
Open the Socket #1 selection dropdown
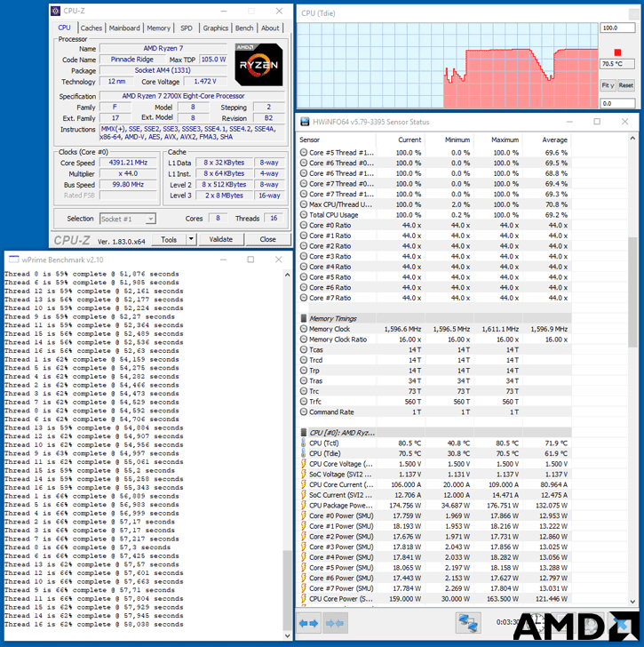click(151, 219)
